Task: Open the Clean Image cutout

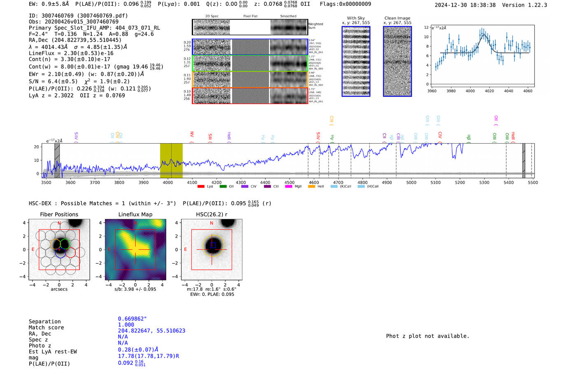Action: pos(397,61)
